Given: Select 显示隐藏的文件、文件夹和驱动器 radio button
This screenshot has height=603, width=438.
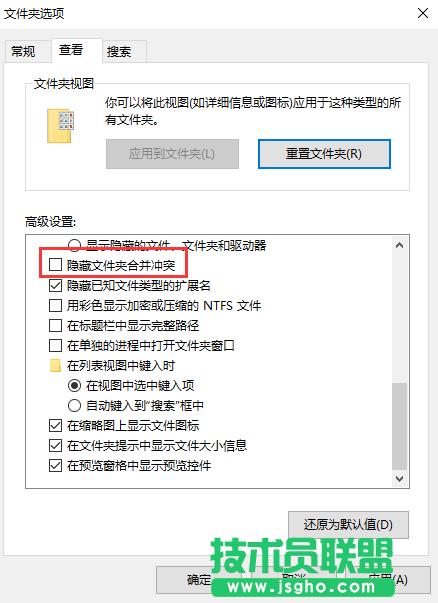Looking at the screenshot, I should 74,245.
